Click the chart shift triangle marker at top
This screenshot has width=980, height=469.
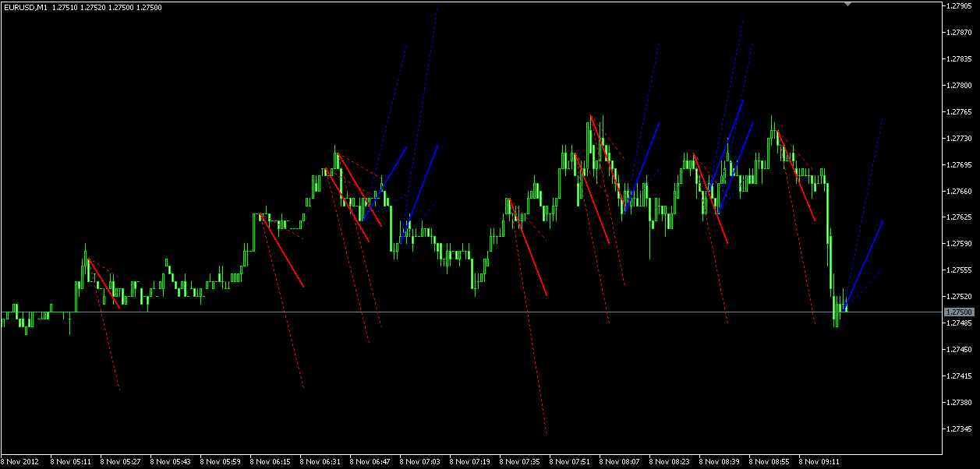[x=849, y=4]
